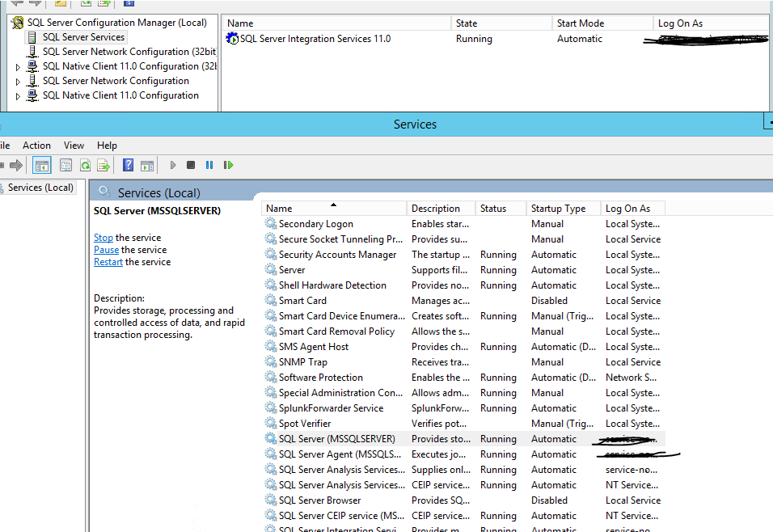This screenshot has width=773, height=532.
Task: Expand the SQL Server Network Configuration node
Action: (19, 81)
